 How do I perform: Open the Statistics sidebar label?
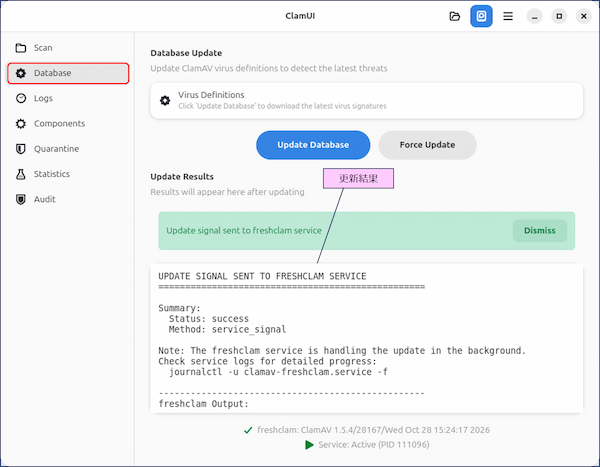[52, 174]
